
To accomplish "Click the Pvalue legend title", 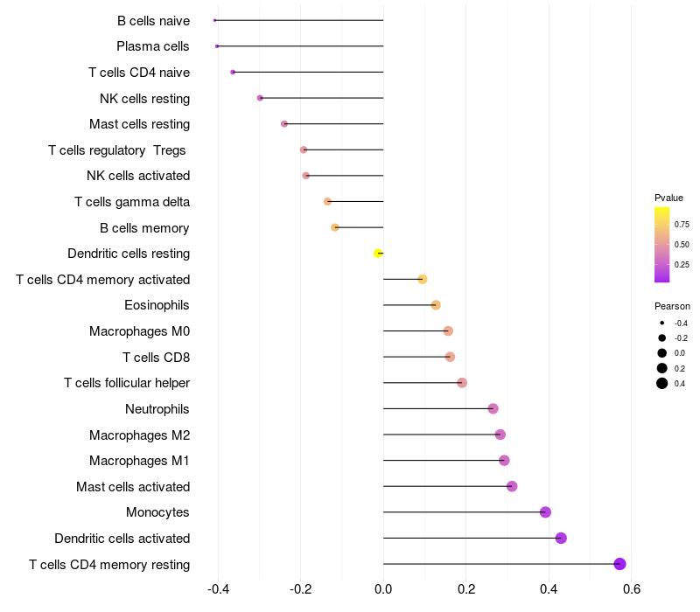I will pos(668,198).
